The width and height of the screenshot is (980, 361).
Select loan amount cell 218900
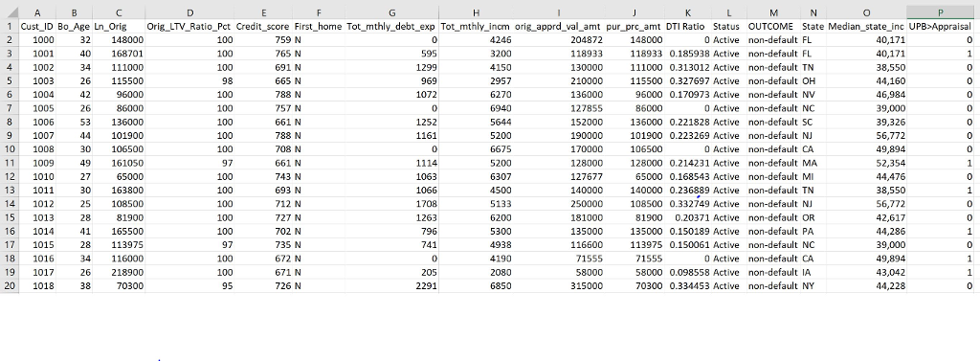point(120,272)
